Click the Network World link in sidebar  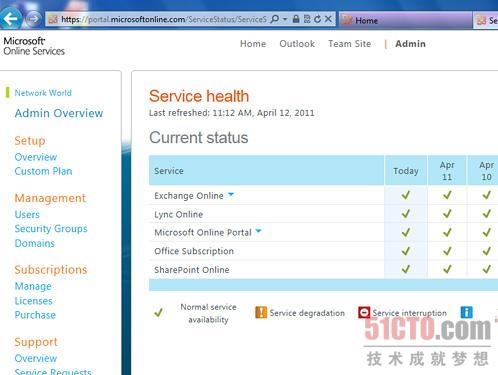[43, 93]
